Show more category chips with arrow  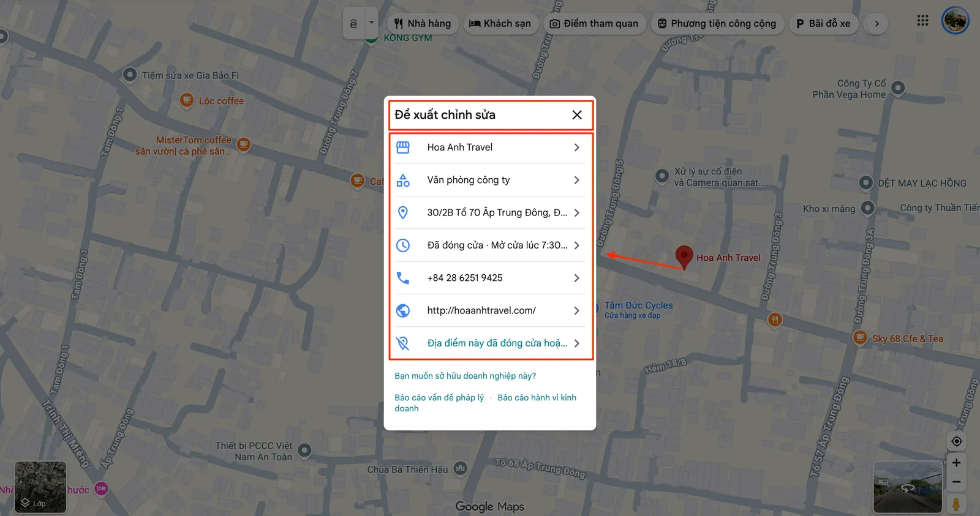pyautogui.click(x=876, y=24)
